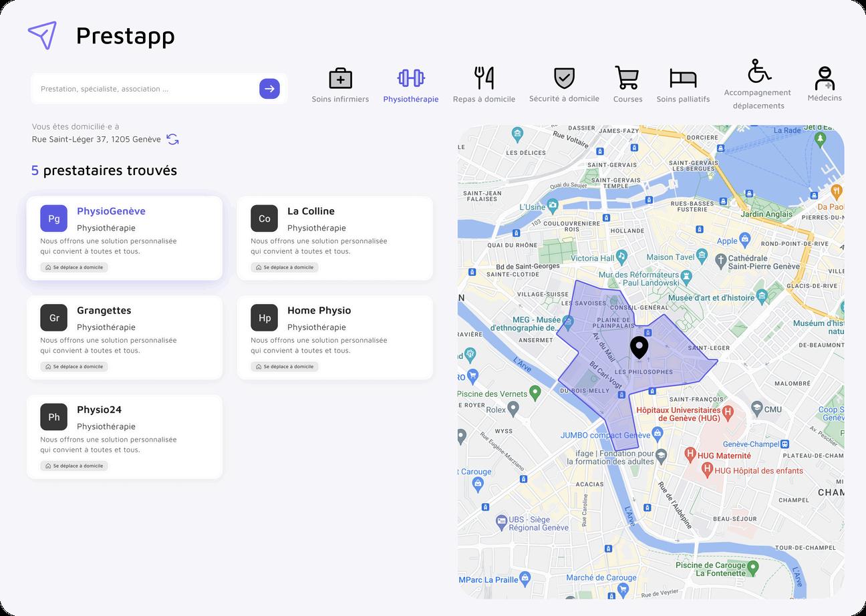
Task: Open the PhysioGenève provider name link
Action: coord(111,211)
